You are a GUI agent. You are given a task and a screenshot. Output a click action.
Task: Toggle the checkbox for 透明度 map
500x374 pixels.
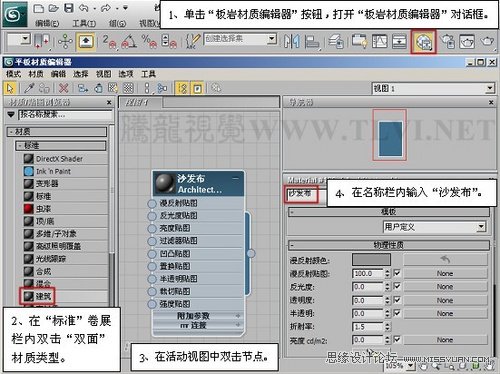397,300
